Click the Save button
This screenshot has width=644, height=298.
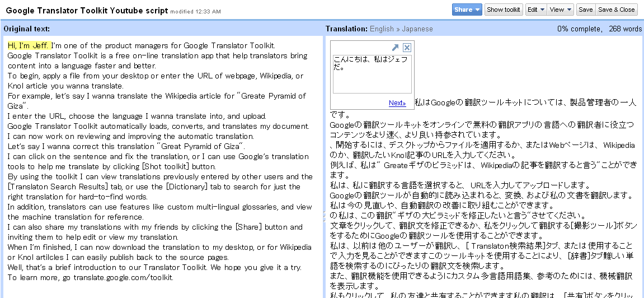(x=585, y=10)
